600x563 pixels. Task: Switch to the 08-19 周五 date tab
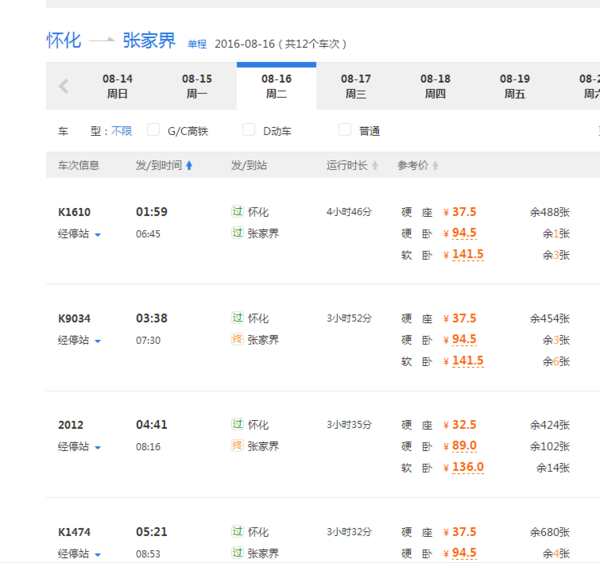[515, 86]
